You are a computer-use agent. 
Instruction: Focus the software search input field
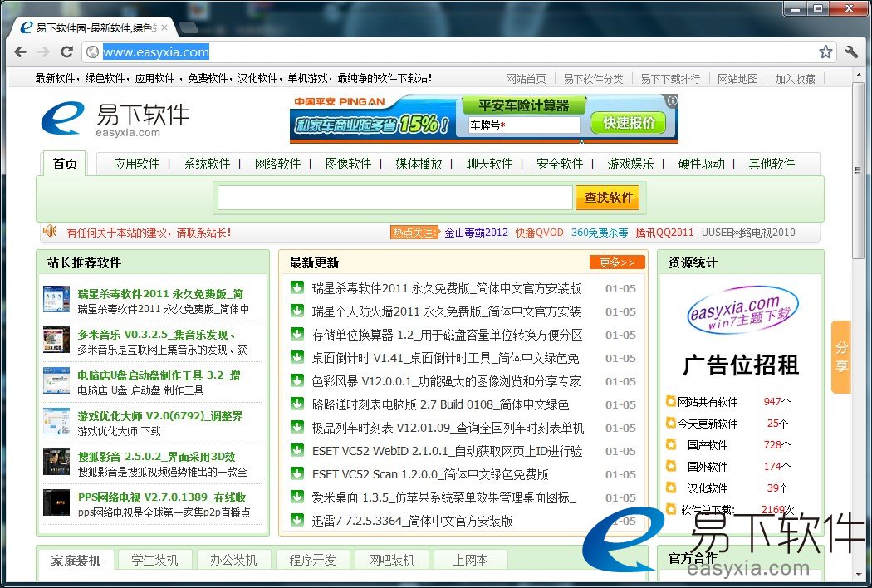[395, 198]
